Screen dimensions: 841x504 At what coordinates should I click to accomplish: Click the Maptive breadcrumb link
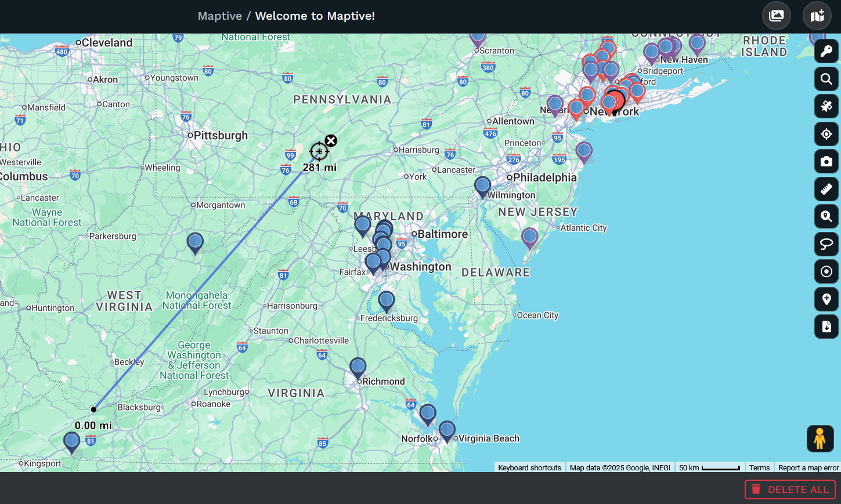click(220, 16)
